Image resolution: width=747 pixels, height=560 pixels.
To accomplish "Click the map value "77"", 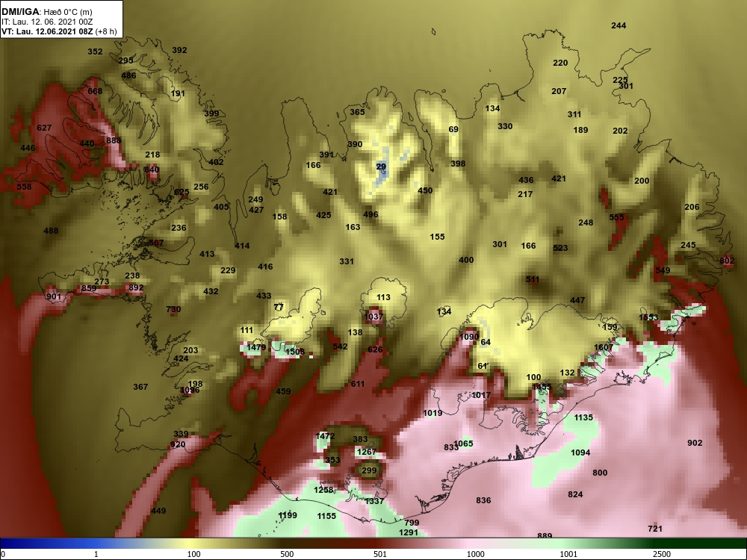I will [x=279, y=307].
